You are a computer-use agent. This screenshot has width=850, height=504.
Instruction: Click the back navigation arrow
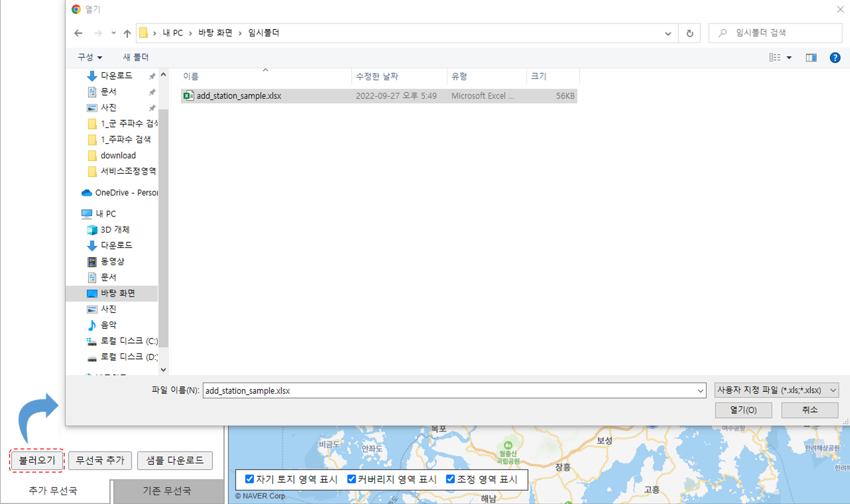point(78,33)
